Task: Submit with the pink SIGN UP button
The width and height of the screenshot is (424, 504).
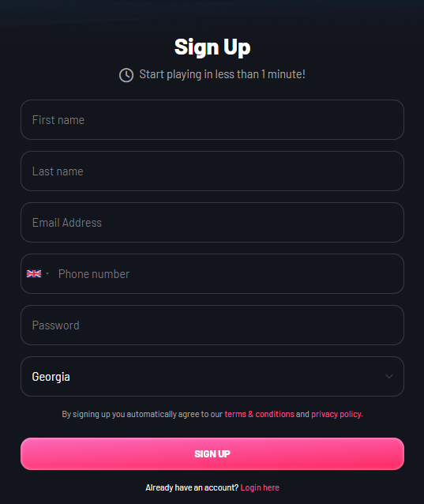Action: coord(212,453)
